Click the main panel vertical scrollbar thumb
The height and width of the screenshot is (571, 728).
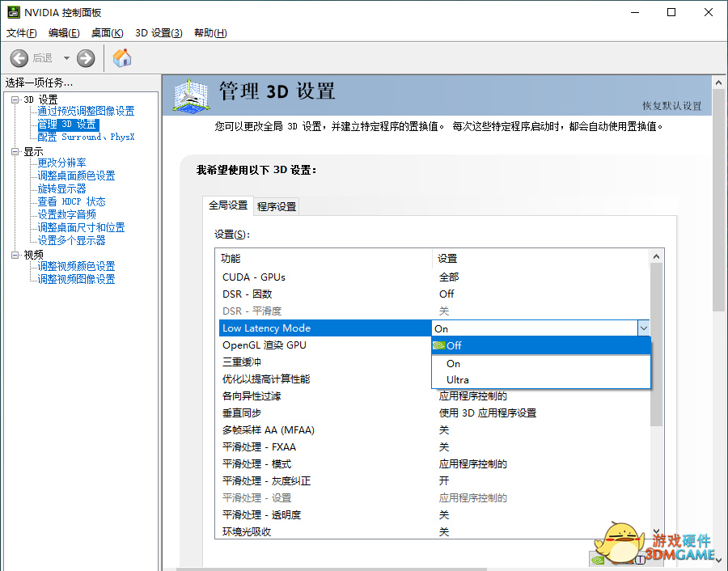(719, 201)
